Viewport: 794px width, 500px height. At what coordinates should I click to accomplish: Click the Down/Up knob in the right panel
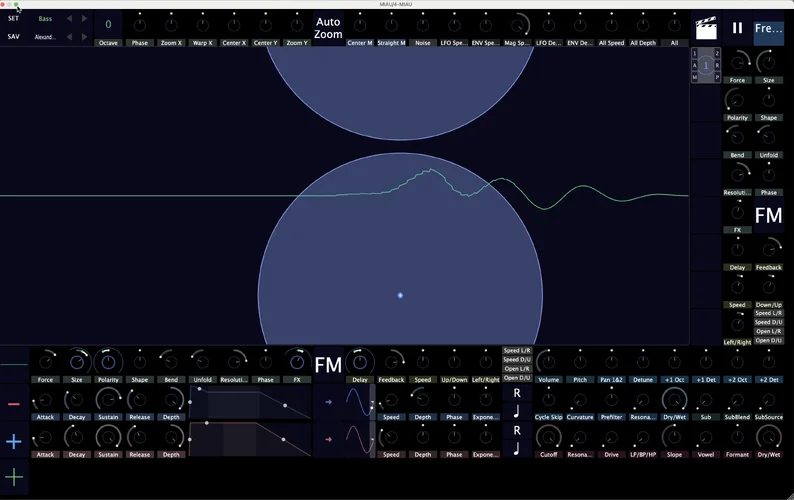click(x=769, y=287)
